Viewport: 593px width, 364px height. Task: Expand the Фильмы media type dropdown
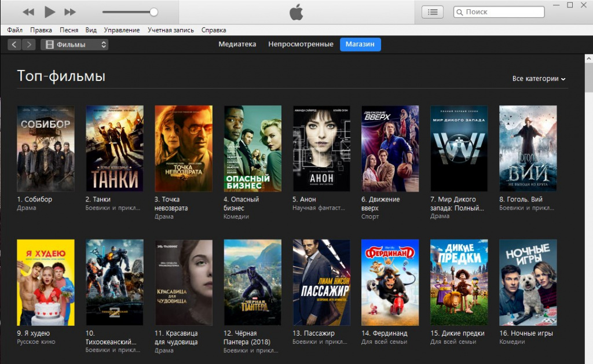[x=74, y=45]
